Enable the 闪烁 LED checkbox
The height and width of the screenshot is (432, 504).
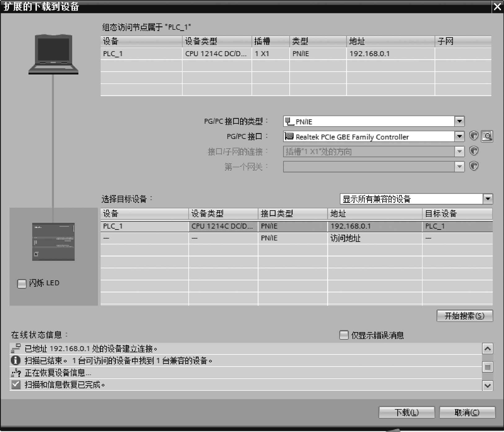click(22, 283)
